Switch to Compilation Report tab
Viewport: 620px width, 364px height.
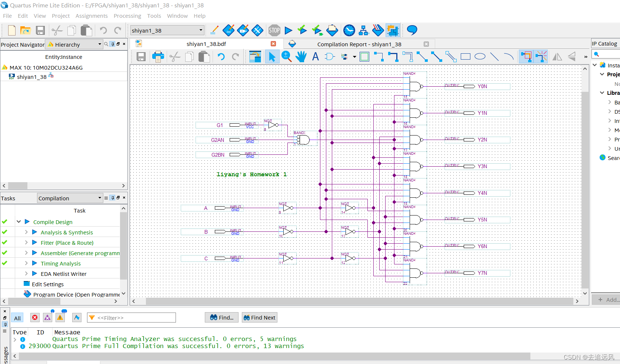(x=359, y=44)
